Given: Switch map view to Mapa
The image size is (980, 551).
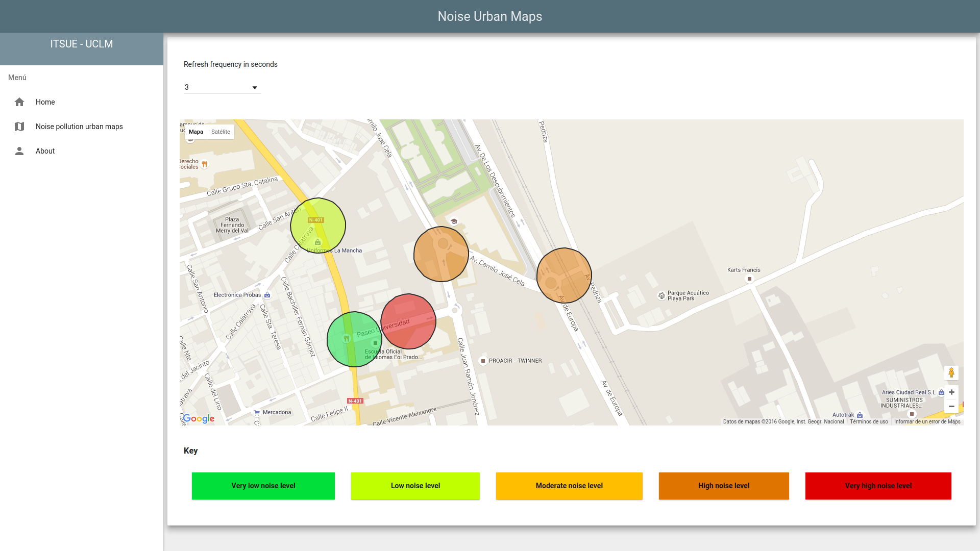Looking at the screenshot, I should point(196,132).
